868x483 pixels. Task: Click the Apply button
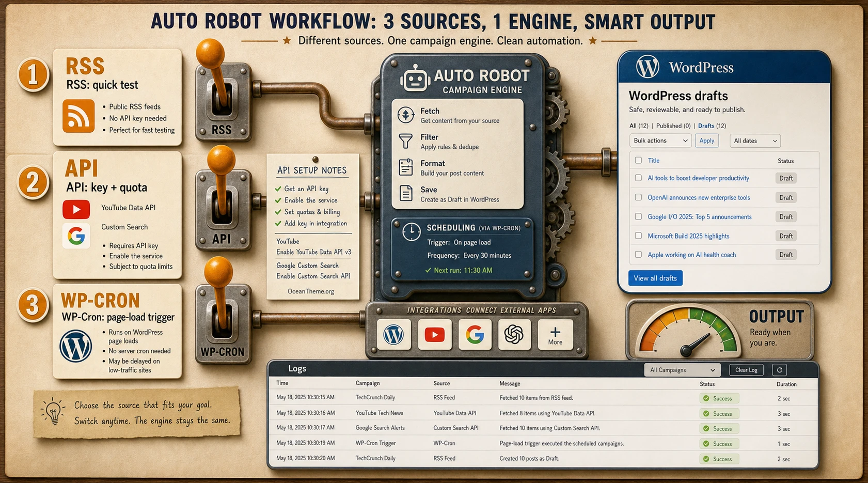click(x=706, y=141)
